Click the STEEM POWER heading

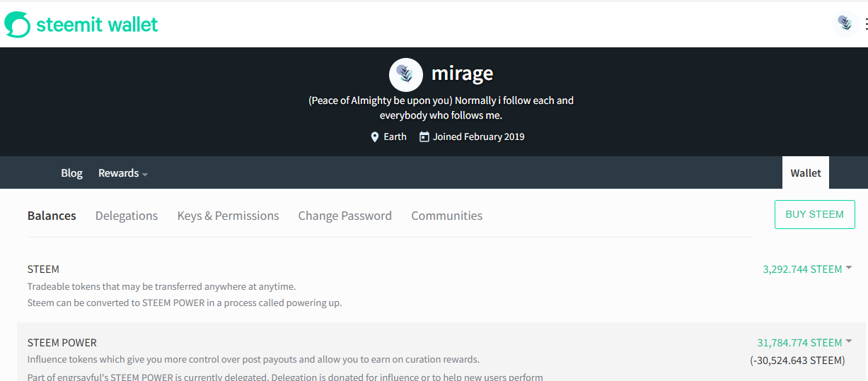point(62,343)
